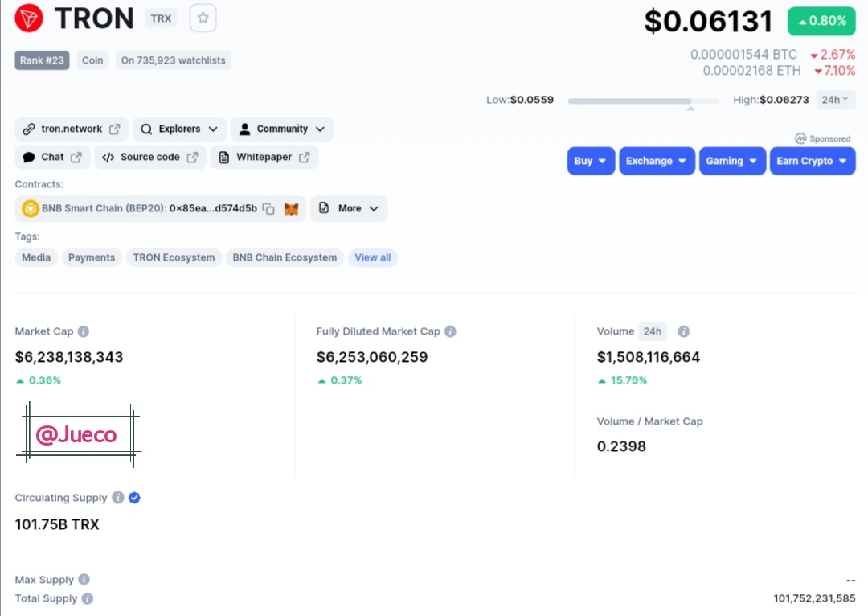Click the $6,238,138,343 market cap value
This screenshot has height=616, width=868.
pyautogui.click(x=69, y=357)
